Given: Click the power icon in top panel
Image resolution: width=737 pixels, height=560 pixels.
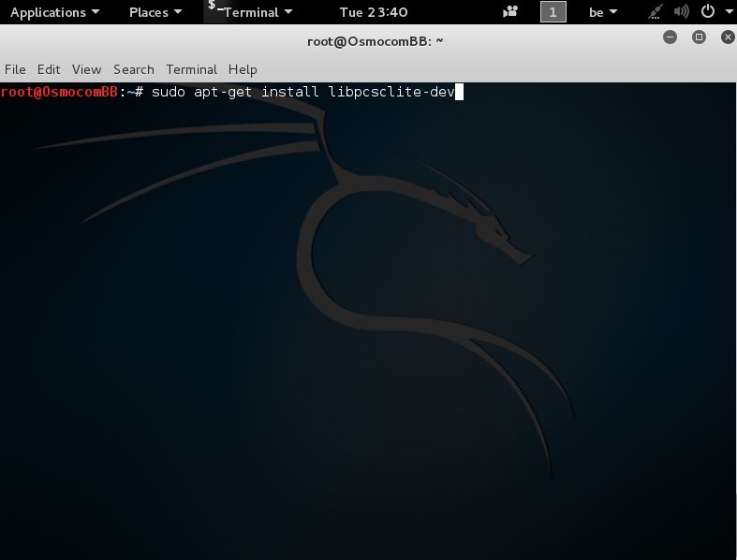Looking at the screenshot, I should (708, 11).
